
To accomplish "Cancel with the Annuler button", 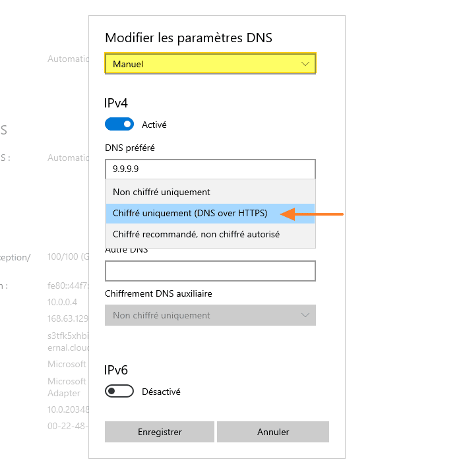I will pyautogui.click(x=273, y=432).
